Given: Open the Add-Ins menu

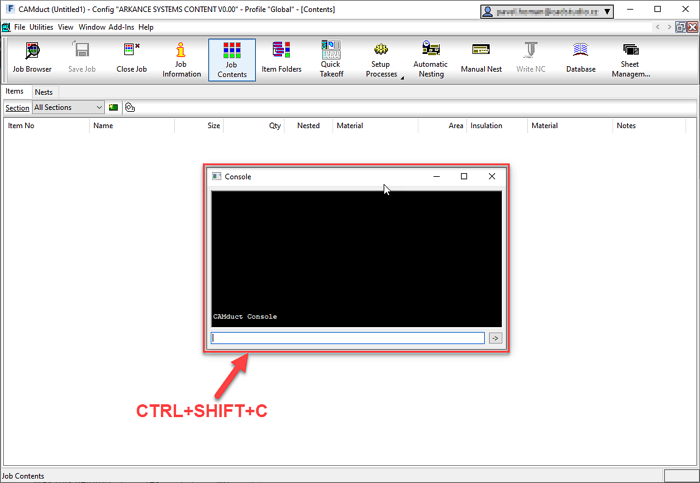Looking at the screenshot, I should [x=121, y=27].
